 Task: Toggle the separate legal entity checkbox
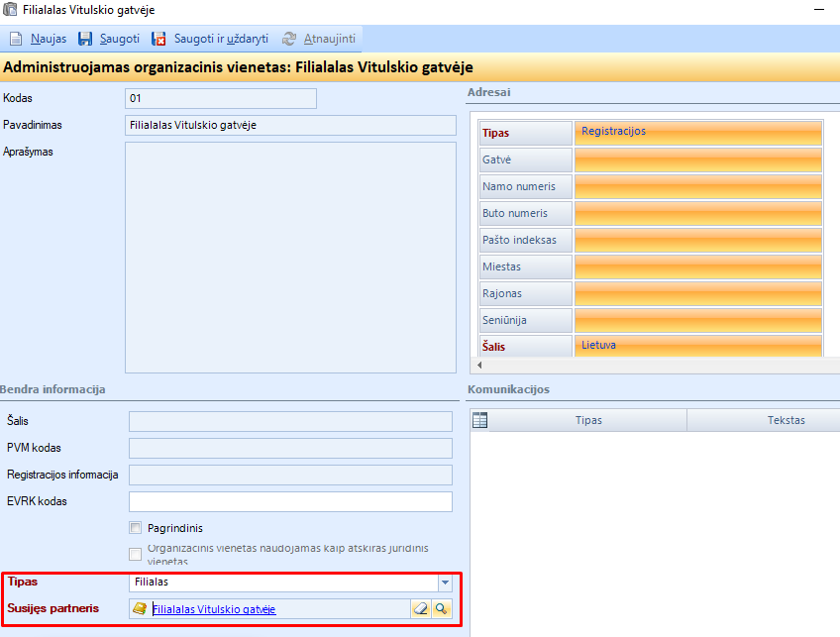click(x=136, y=554)
